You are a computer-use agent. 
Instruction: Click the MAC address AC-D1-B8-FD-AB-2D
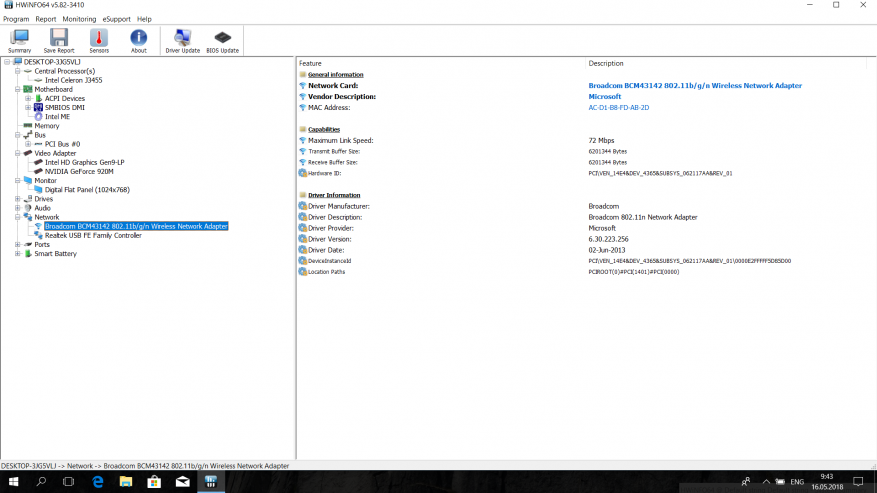(x=619, y=107)
